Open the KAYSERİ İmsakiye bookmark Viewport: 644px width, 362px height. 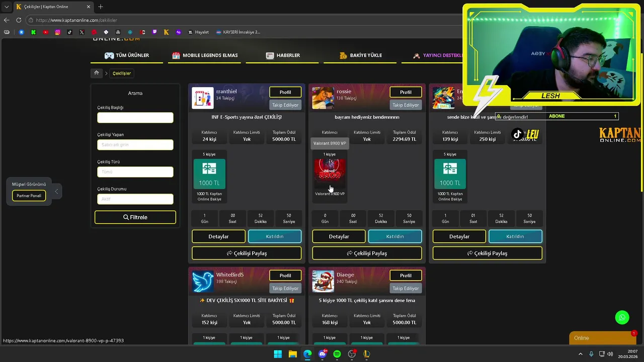point(238,32)
